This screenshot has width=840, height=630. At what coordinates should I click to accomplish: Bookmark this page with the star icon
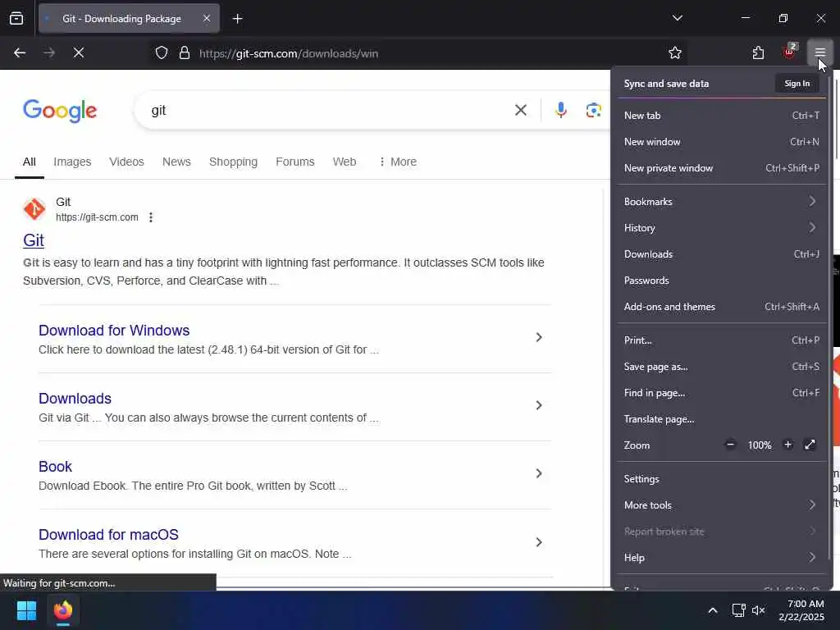pyautogui.click(x=674, y=52)
